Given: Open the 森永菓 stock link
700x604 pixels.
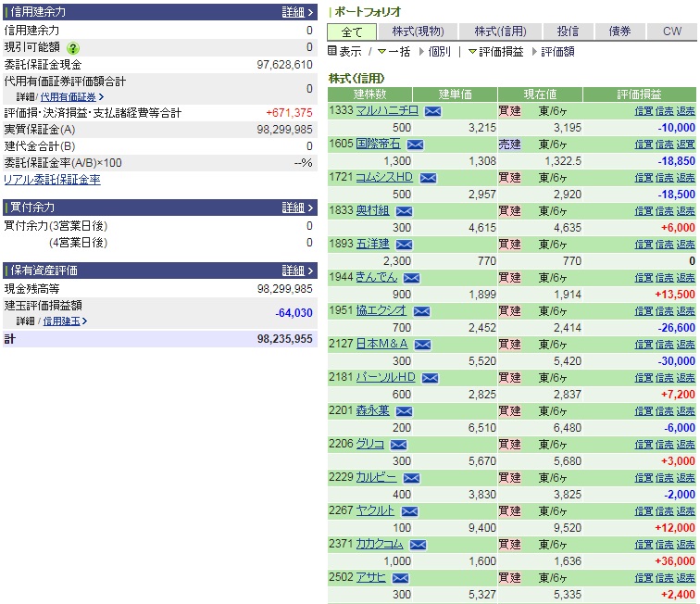Looking at the screenshot, I should click(373, 410).
